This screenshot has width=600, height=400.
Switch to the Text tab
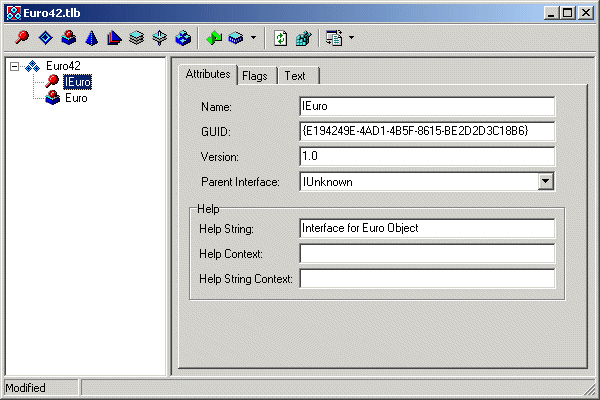click(x=294, y=76)
